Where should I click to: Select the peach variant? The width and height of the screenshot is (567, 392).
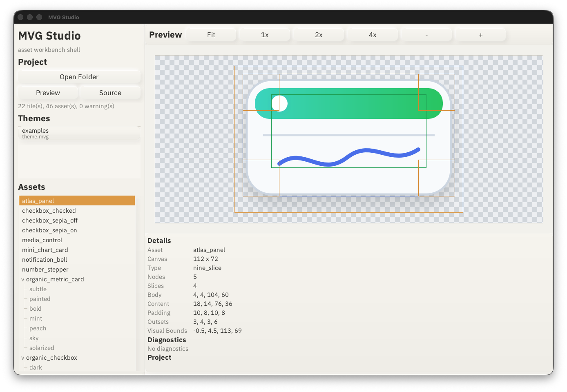click(38, 328)
